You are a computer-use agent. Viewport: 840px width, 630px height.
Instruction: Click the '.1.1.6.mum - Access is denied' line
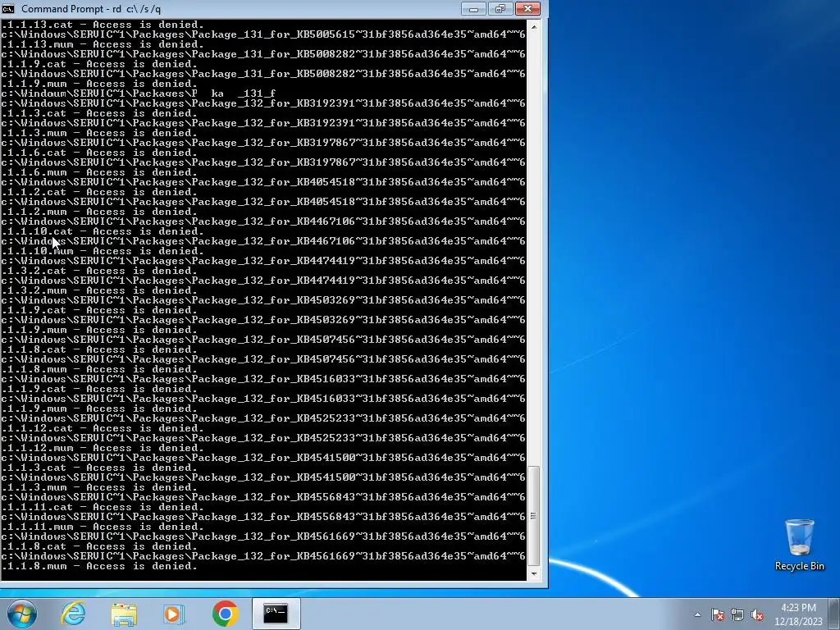(x=99, y=172)
